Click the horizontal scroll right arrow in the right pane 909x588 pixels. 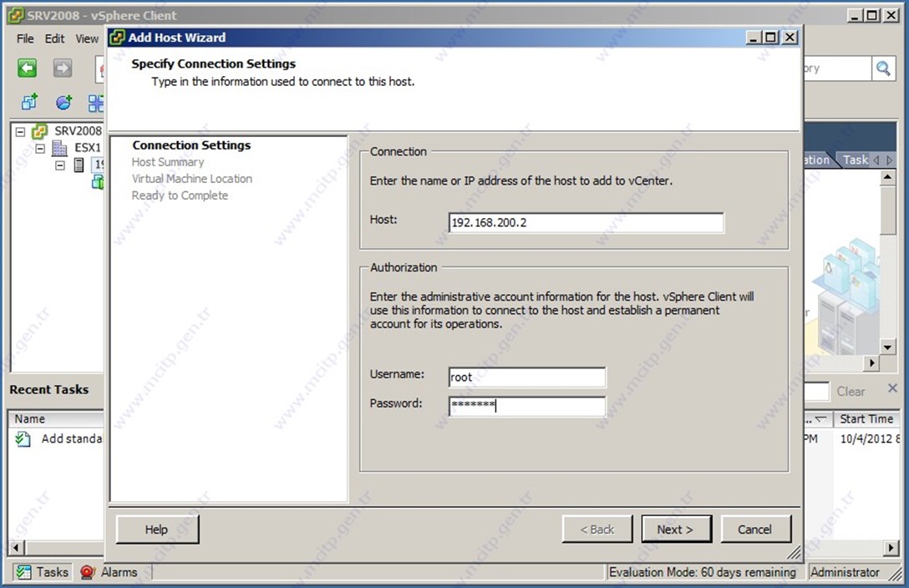(871, 363)
